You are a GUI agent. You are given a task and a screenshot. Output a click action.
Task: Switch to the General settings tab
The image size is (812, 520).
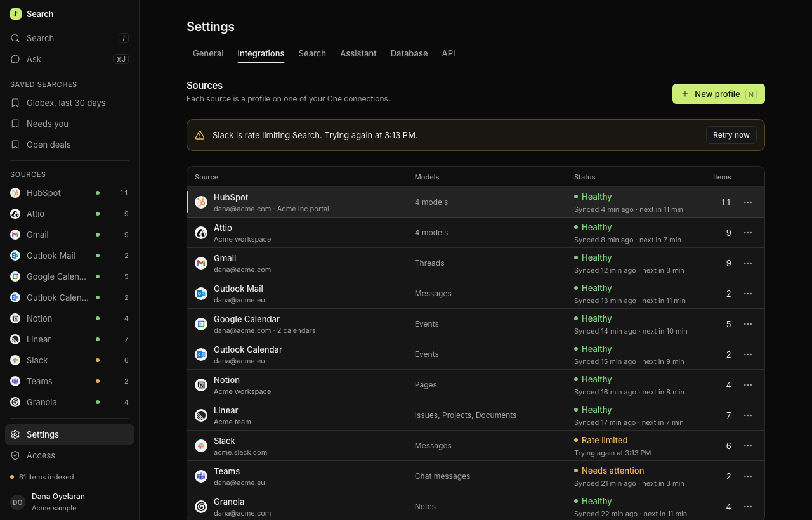click(208, 53)
